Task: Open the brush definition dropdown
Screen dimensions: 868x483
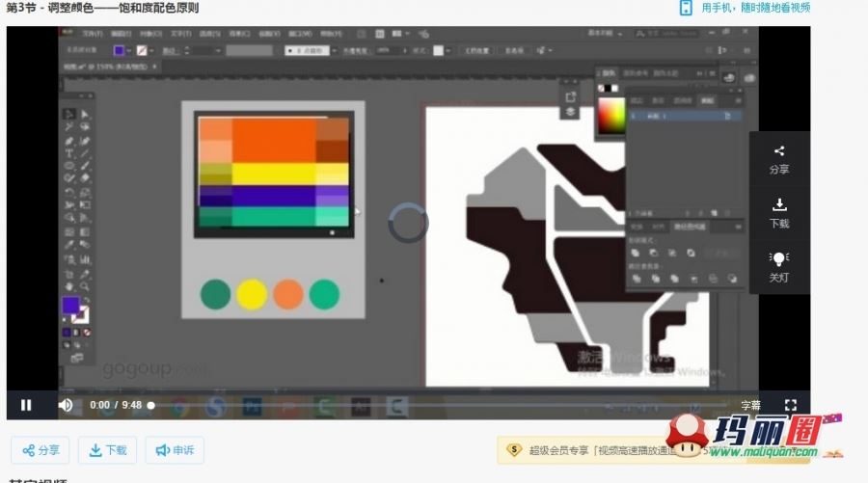Action: pos(334,50)
